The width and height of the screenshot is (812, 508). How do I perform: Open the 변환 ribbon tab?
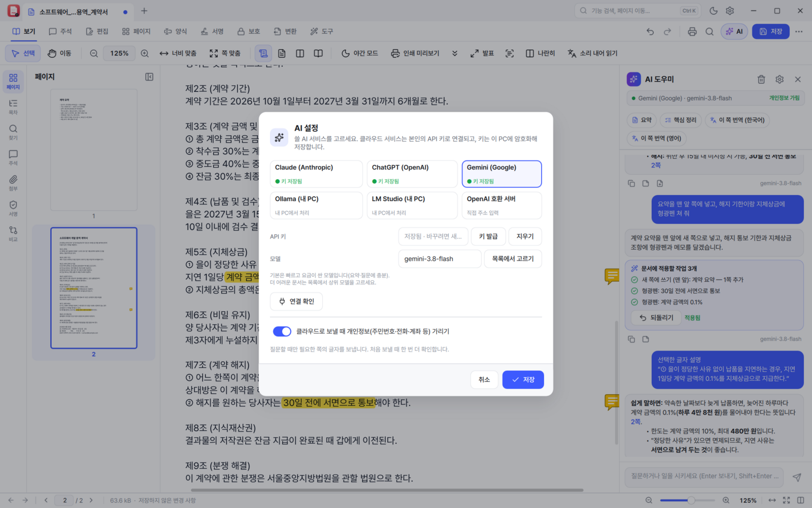(285, 31)
